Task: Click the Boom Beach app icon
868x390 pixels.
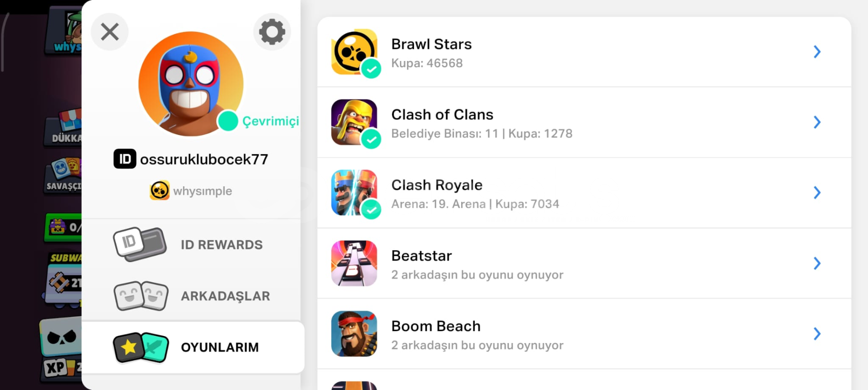Action: point(354,334)
